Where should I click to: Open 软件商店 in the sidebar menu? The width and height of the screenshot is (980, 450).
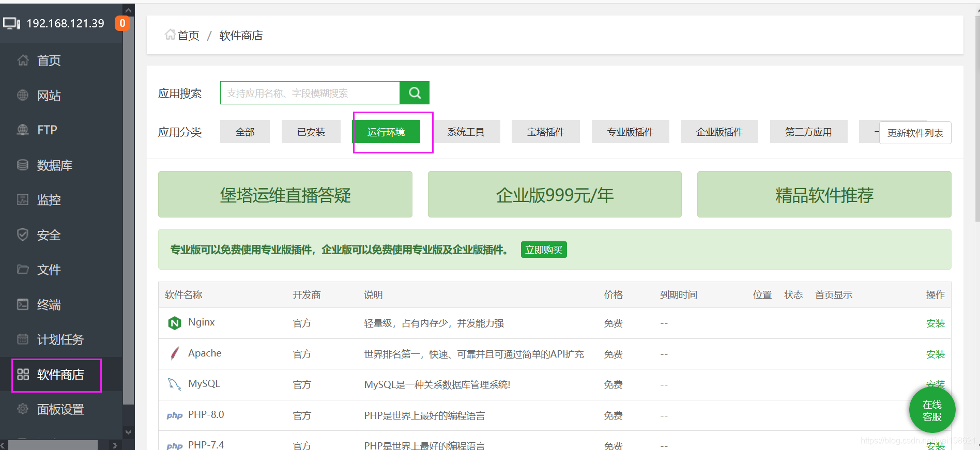point(60,375)
